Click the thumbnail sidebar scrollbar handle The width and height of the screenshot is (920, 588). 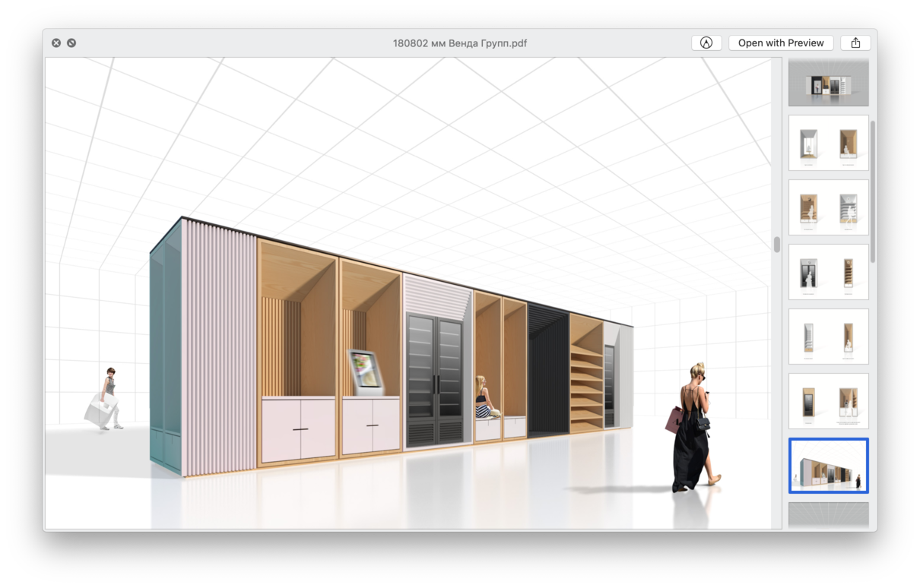(873, 190)
